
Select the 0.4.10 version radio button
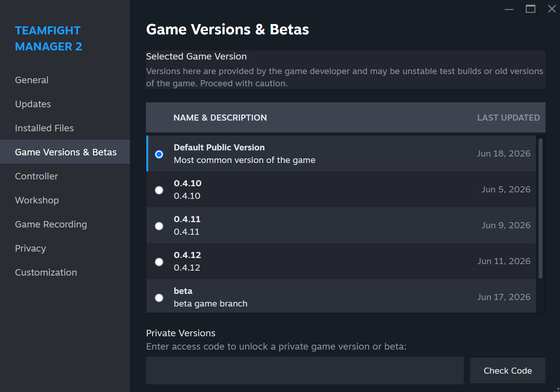159,190
